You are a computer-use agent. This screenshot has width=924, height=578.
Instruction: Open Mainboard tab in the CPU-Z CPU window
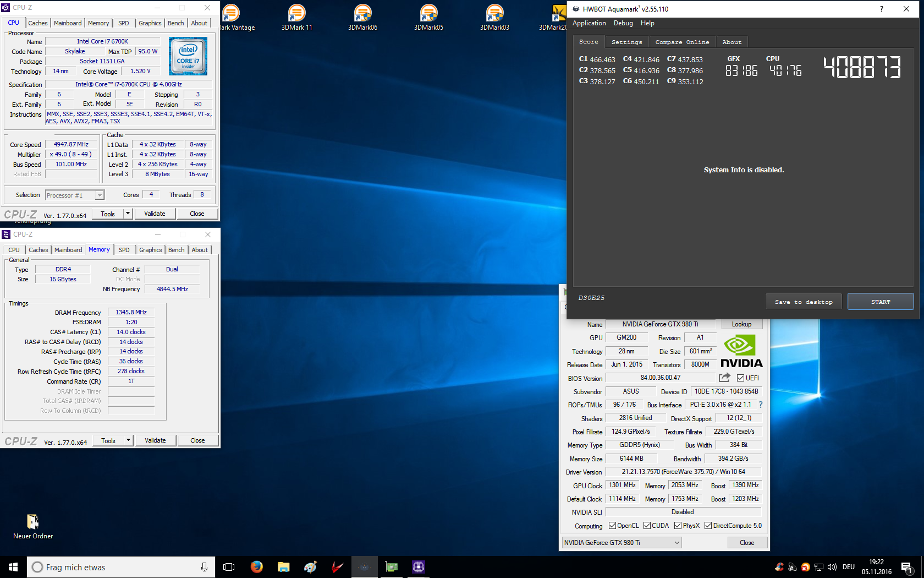coord(68,23)
